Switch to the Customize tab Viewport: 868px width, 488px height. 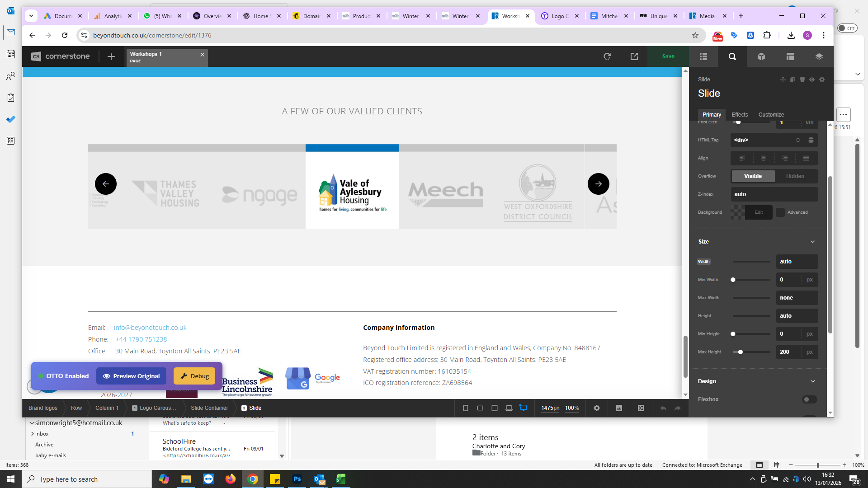pos(771,115)
